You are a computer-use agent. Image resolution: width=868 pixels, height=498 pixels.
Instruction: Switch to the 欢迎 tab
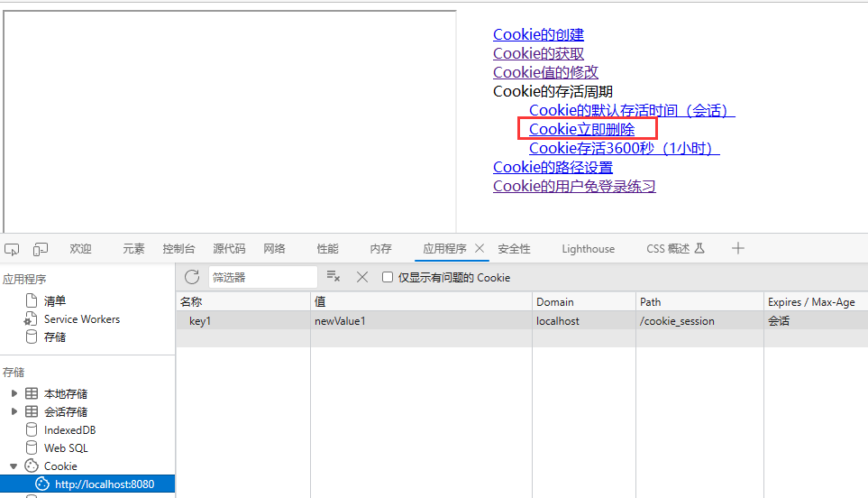click(81, 249)
